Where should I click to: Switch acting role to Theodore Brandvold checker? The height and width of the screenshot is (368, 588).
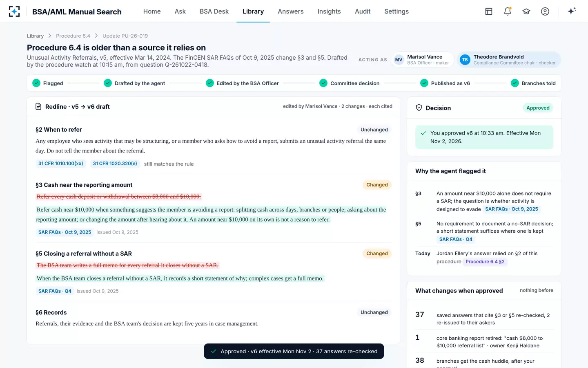pyautogui.click(x=508, y=60)
